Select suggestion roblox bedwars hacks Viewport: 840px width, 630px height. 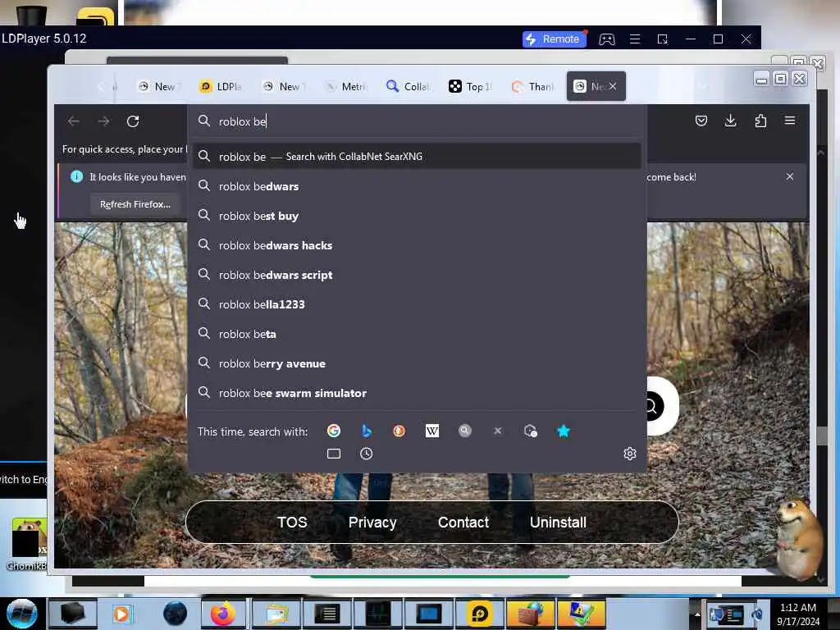[417, 245]
